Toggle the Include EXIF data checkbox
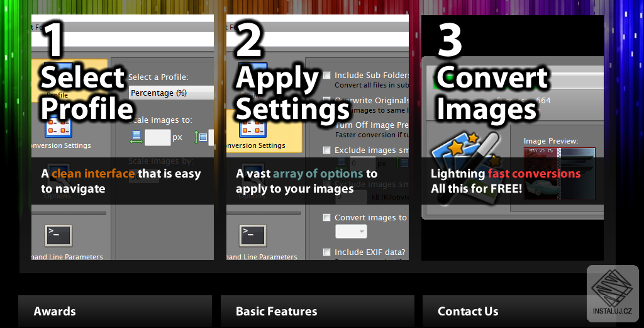The image size is (644, 328). pos(326,252)
